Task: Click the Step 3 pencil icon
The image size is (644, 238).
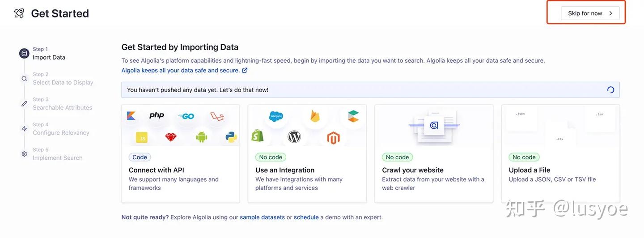Action: click(x=24, y=104)
